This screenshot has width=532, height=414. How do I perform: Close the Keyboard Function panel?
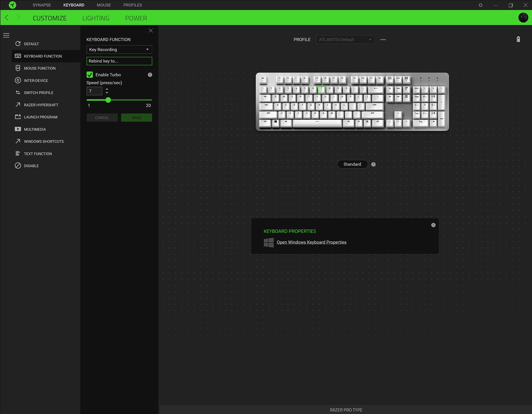pyautogui.click(x=151, y=31)
